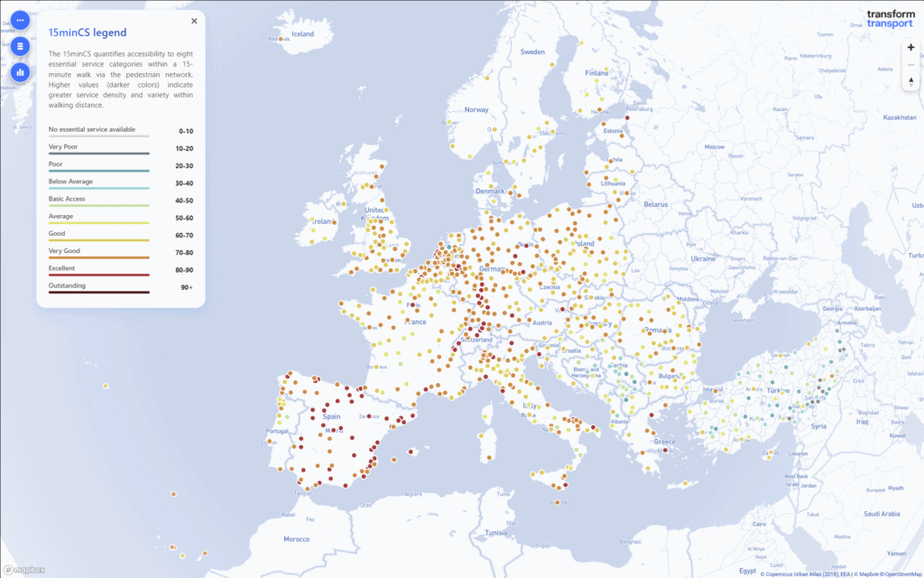The height and width of the screenshot is (578, 924).
Task: Open the Mapbox attribution text link
Action: [860, 573]
